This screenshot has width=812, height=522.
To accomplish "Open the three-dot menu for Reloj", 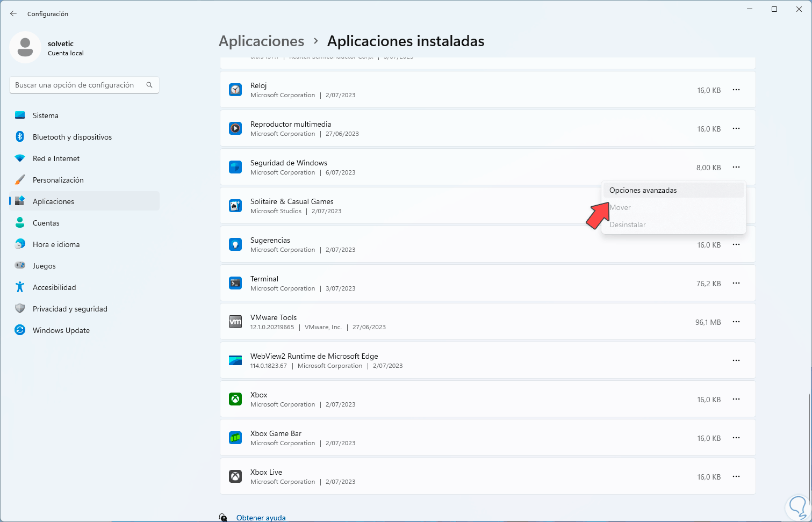I will (736, 90).
